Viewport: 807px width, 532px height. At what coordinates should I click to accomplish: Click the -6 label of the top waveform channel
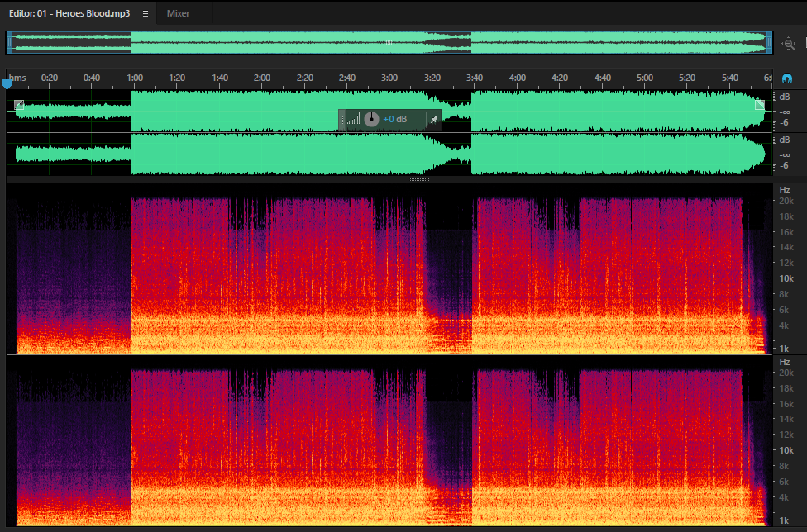[x=784, y=122]
